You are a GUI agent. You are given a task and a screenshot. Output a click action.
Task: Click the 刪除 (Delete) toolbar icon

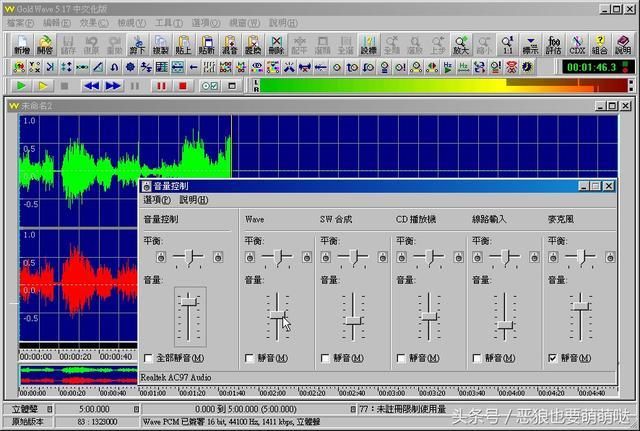pos(275,44)
